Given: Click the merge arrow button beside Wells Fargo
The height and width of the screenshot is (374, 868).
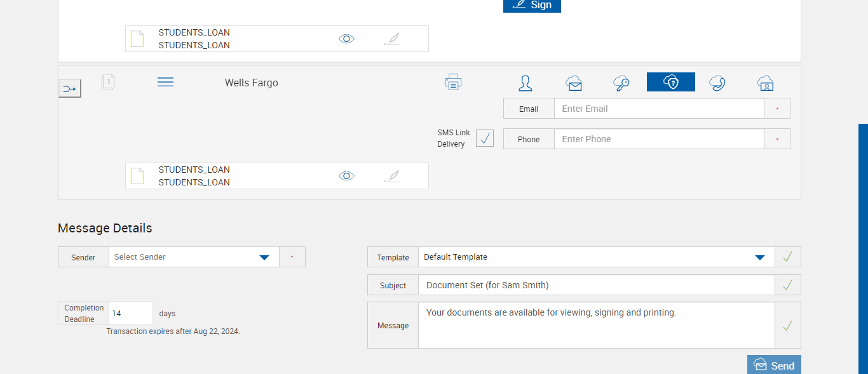Looking at the screenshot, I should click(x=70, y=88).
